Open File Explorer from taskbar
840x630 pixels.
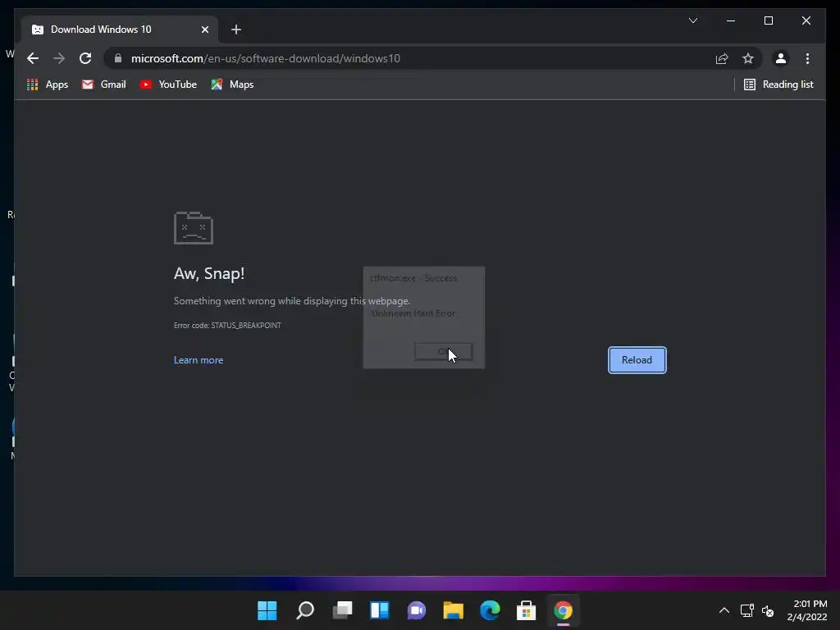tap(453, 610)
